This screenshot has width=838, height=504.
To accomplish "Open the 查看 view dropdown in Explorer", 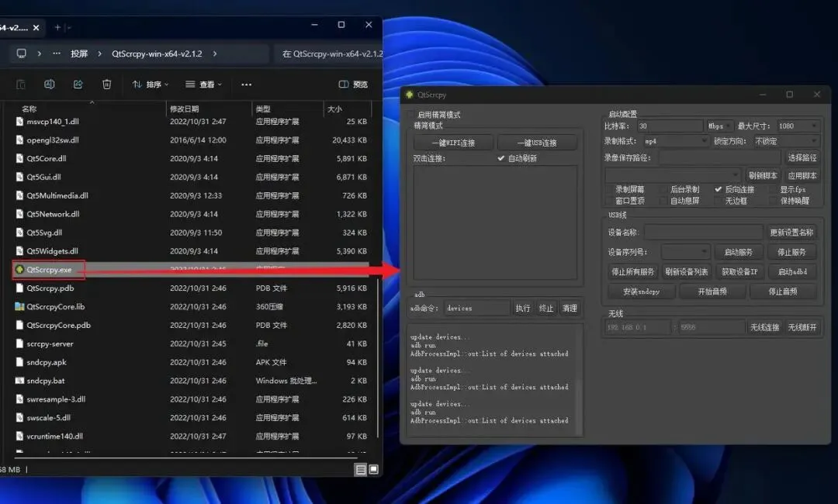I will click(x=203, y=85).
